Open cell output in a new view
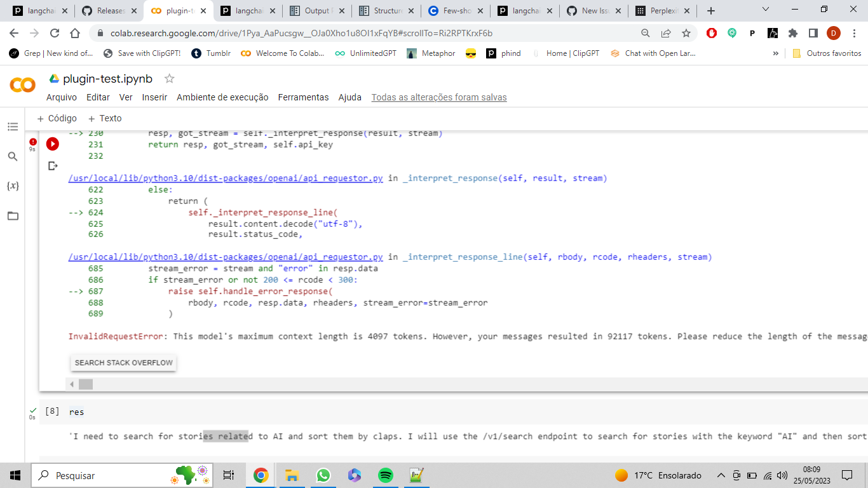Image resolution: width=868 pixels, height=488 pixels. pos(53,166)
